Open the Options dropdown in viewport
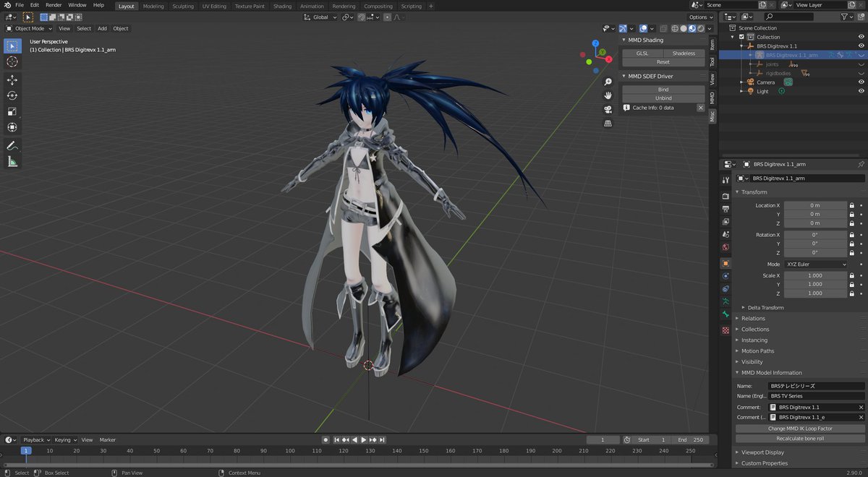The height and width of the screenshot is (477, 868). click(701, 17)
